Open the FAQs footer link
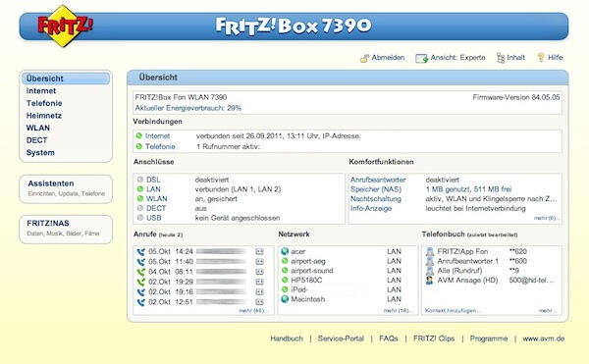Viewport: 589px width, 364px height. tap(389, 338)
